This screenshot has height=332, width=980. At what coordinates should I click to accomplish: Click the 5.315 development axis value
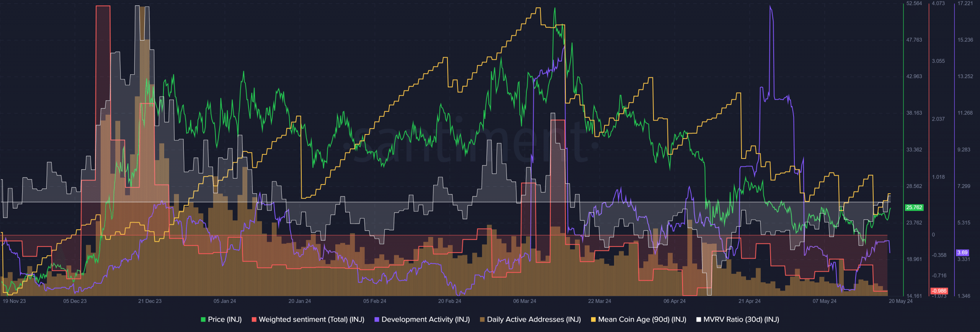(x=964, y=223)
